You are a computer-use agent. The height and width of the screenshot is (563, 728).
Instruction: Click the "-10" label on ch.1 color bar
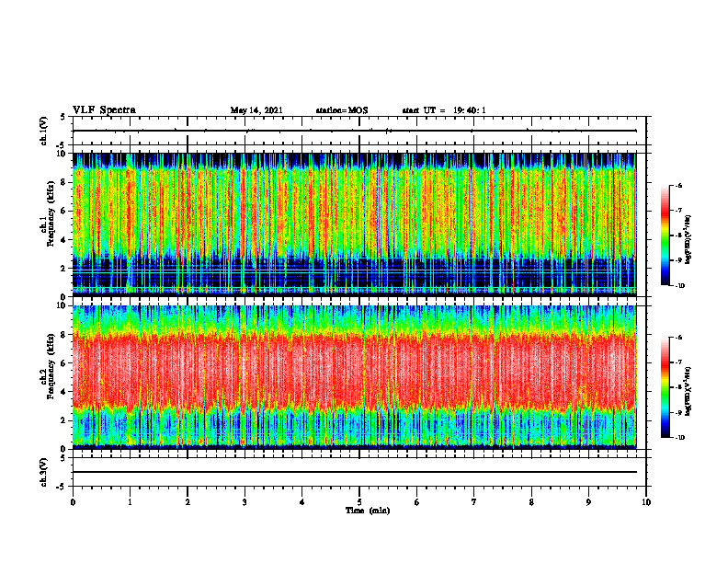pyautogui.click(x=679, y=286)
